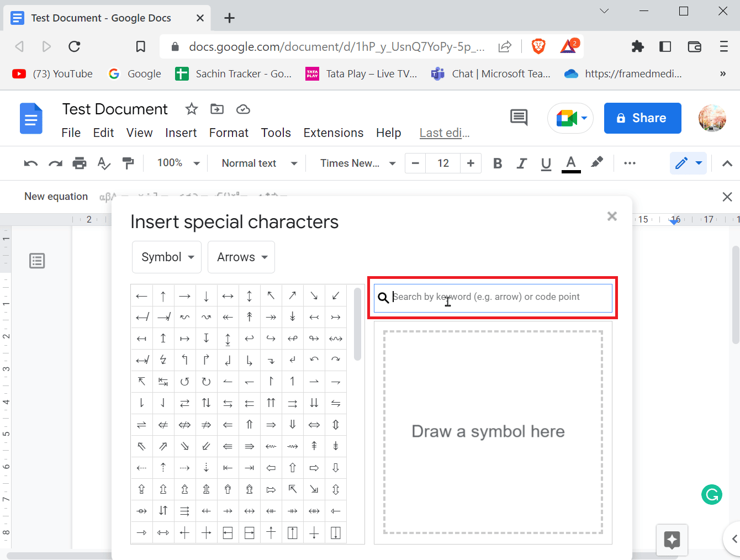Click the special character search field
This screenshot has height=560, width=740.
tap(493, 298)
